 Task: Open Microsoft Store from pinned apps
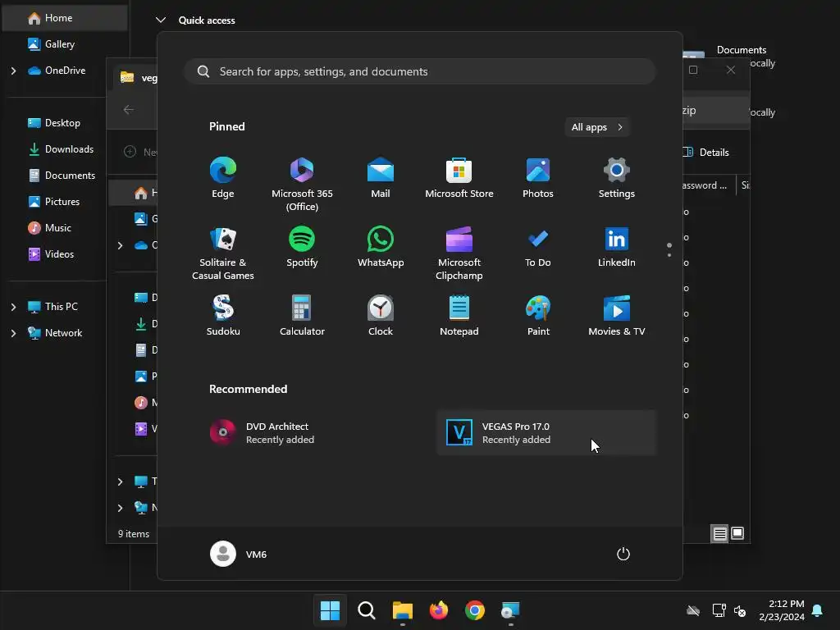[x=459, y=178]
